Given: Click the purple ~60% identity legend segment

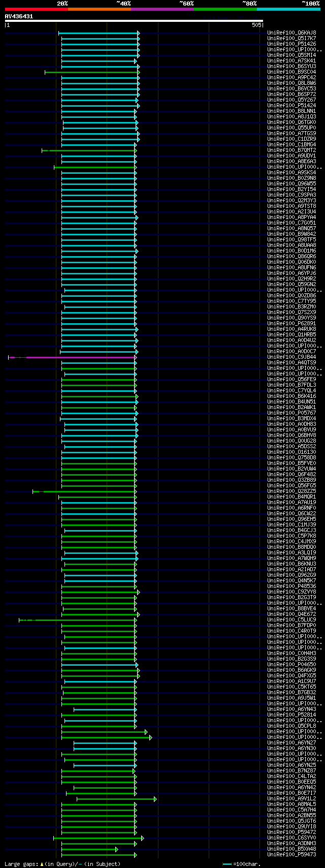Looking at the screenshot, I should (x=162, y=9).
